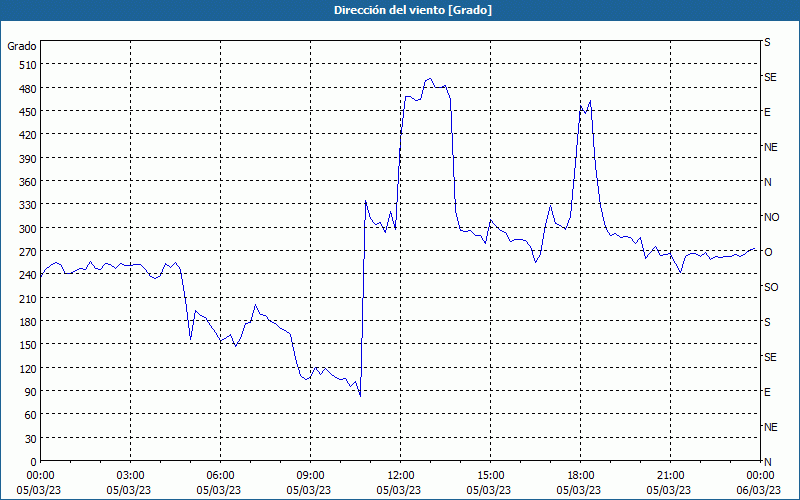Select the O compass label level with 270
The height and width of the screenshot is (500, 800).
768,252
